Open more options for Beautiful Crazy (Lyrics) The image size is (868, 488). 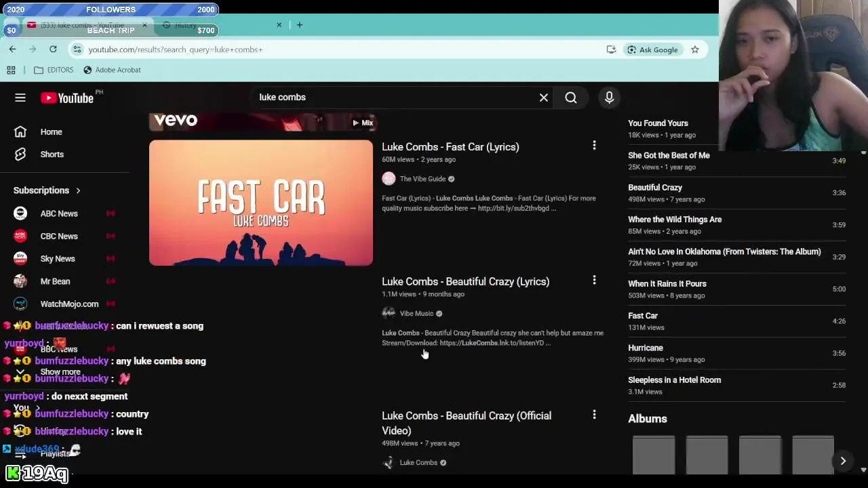pyautogui.click(x=594, y=280)
